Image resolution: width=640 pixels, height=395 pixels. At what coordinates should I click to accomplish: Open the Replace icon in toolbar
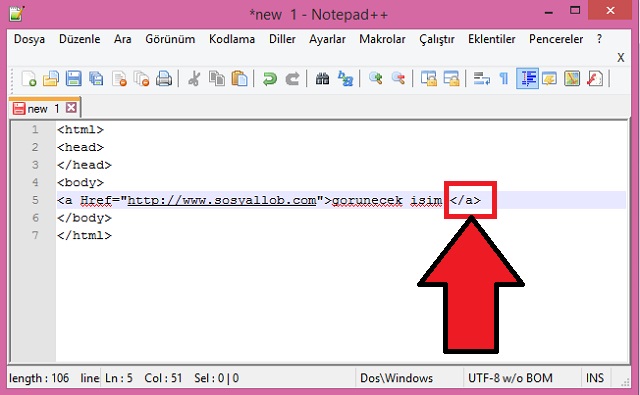345,78
